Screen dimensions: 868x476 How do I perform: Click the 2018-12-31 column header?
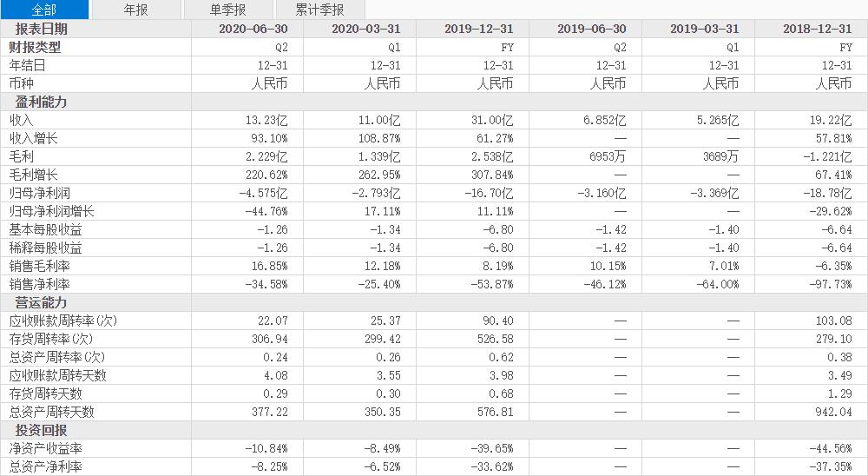pyautogui.click(x=817, y=29)
